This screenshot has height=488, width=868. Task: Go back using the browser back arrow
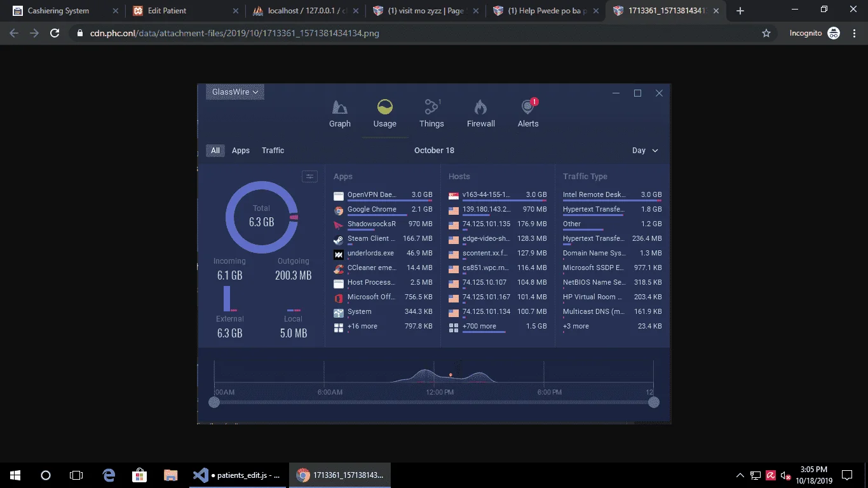tap(14, 33)
